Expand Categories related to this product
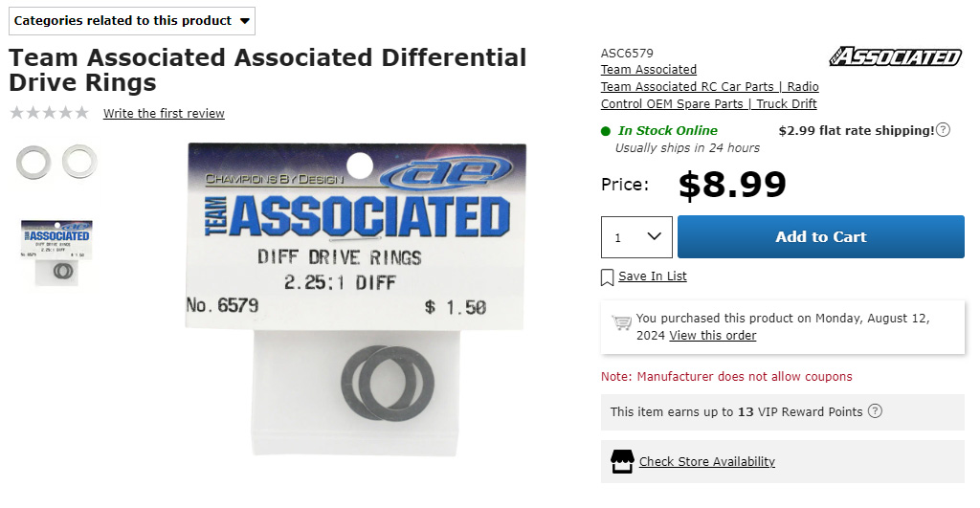Viewport: 980px width, 508px height. [132, 21]
